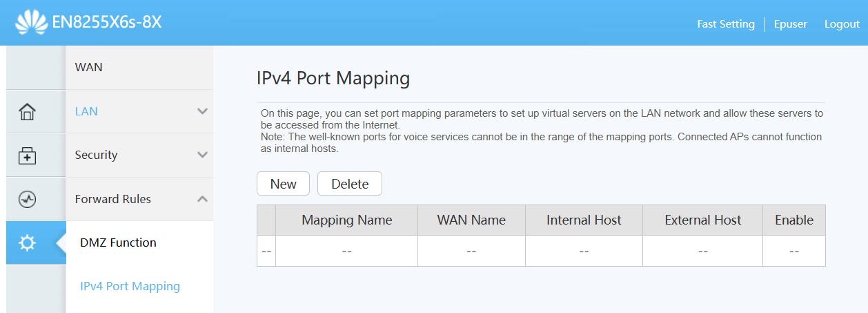Image resolution: width=868 pixels, height=313 pixels.
Task: Log out using the Logout link
Action: [x=842, y=24]
